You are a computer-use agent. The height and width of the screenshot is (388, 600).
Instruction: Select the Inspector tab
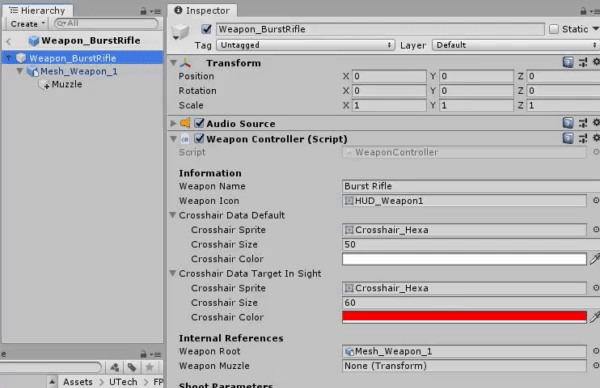pyautogui.click(x=202, y=10)
